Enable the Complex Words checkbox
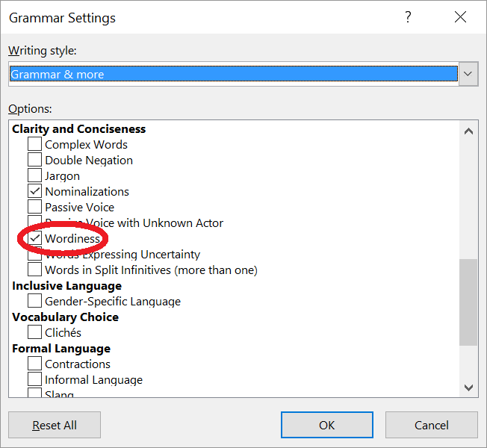The image size is (487, 448). click(34, 144)
